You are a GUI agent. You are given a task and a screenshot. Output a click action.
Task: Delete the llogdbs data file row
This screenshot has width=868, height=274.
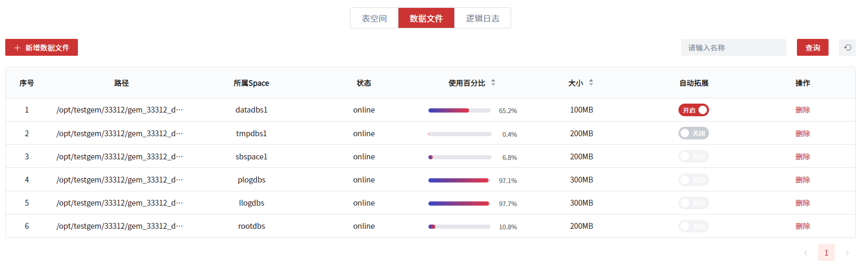[802, 203]
